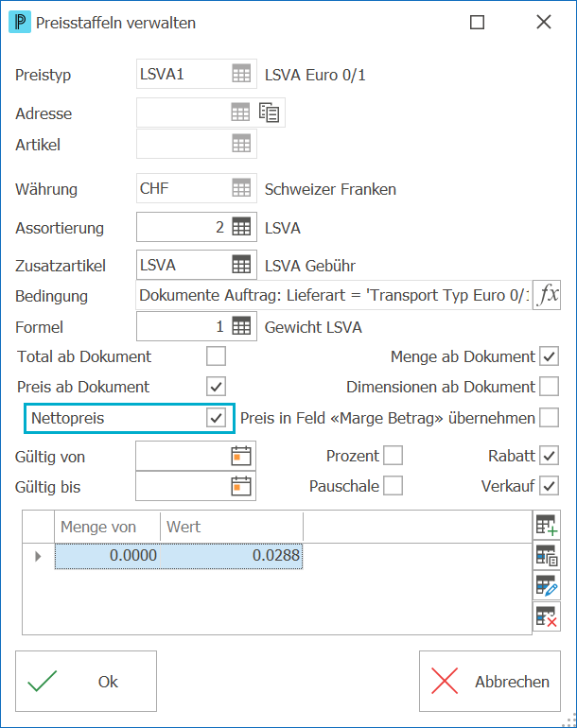Open the Adresse lookup table icon
The width and height of the screenshot is (577, 728).
(x=240, y=113)
